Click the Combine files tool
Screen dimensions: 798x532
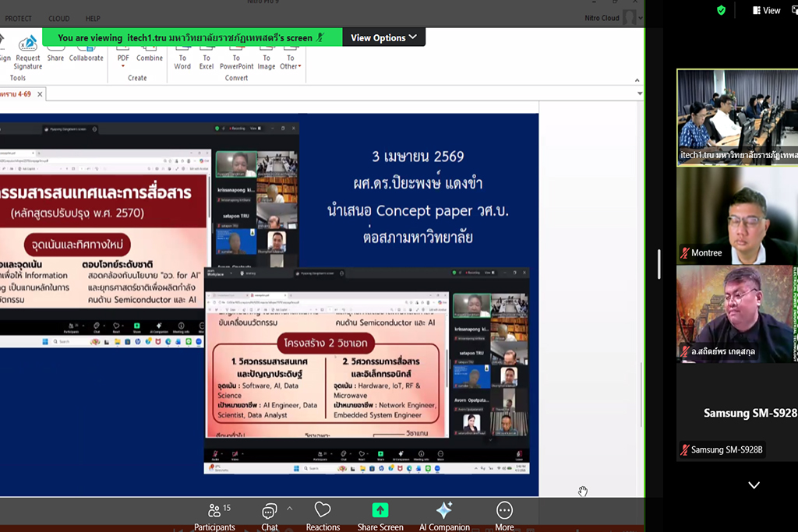click(150, 52)
